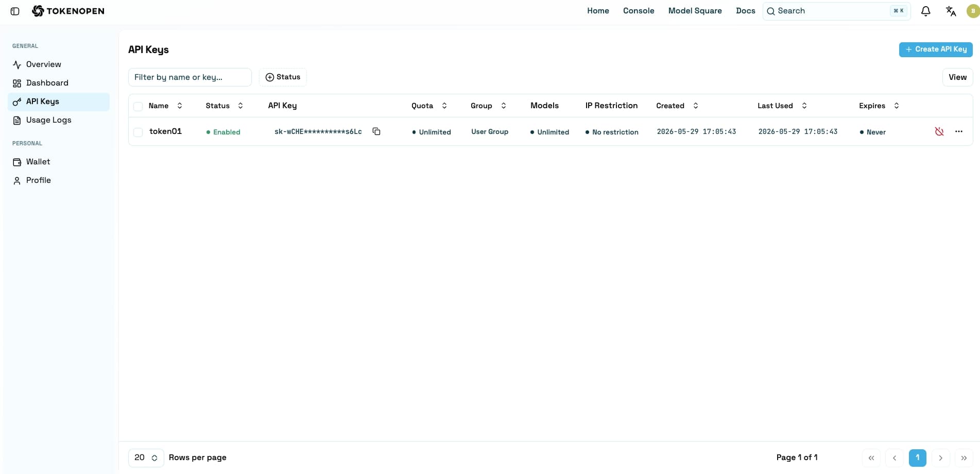Sort by Expires column
Viewport: 980px width, 474px height.
pos(879,106)
